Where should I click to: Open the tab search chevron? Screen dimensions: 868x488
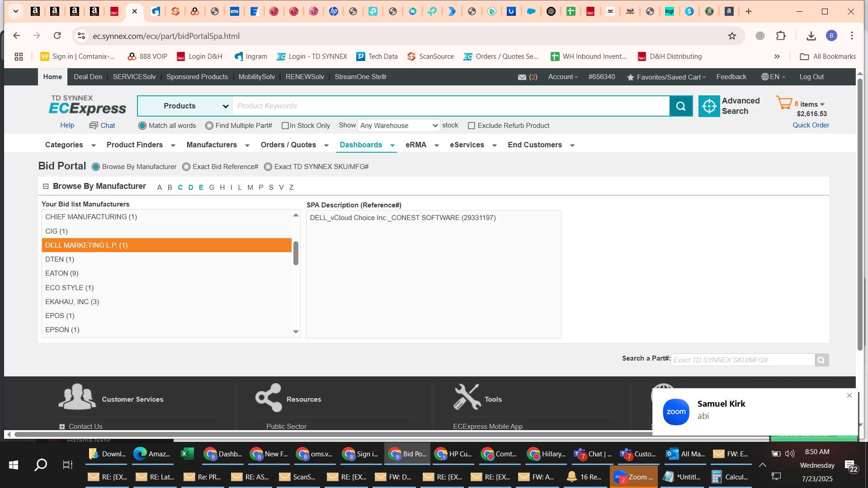[16, 11]
